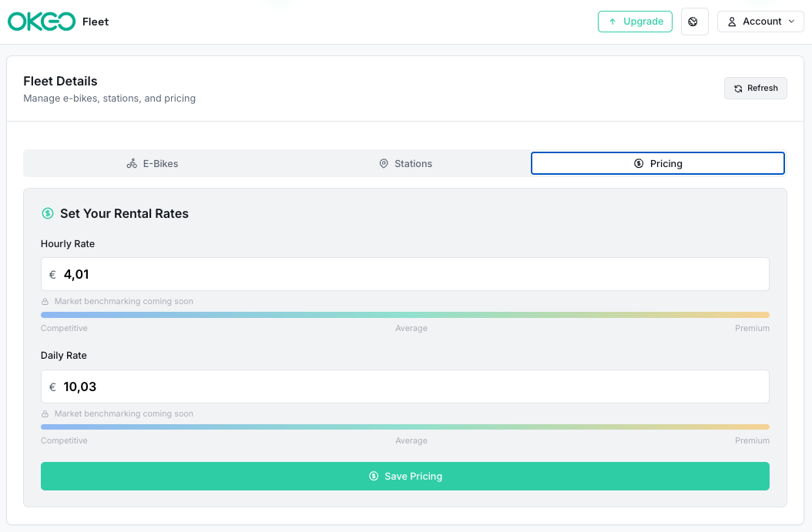Image resolution: width=812 pixels, height=532 pixels.
Task: Click the lock icon under Daily Rate
Action: click(45, 414)
